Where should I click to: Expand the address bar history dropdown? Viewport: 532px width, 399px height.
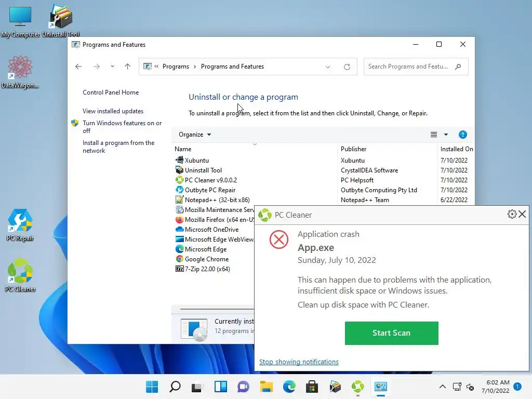coord(328,67)
